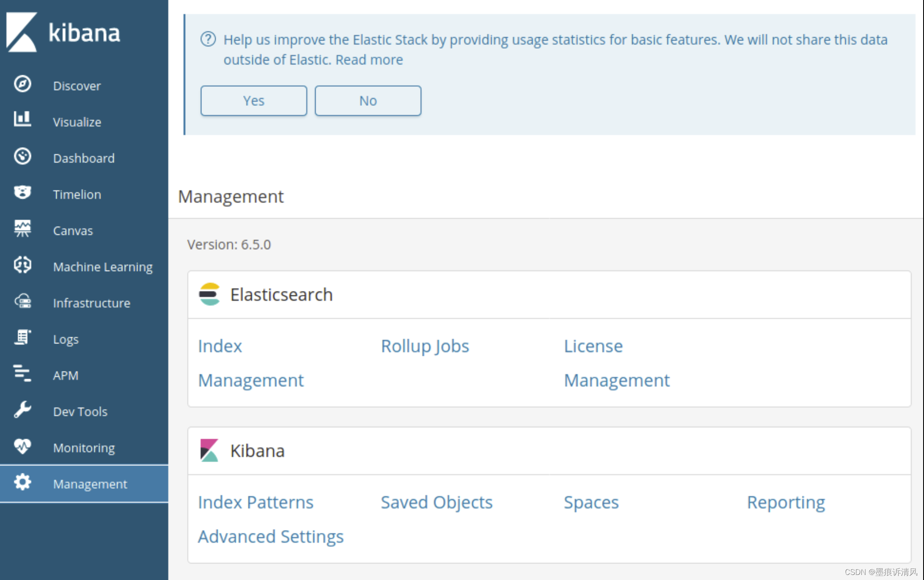
Task: Click the Canvas easel icon
Action: [22, 229]
